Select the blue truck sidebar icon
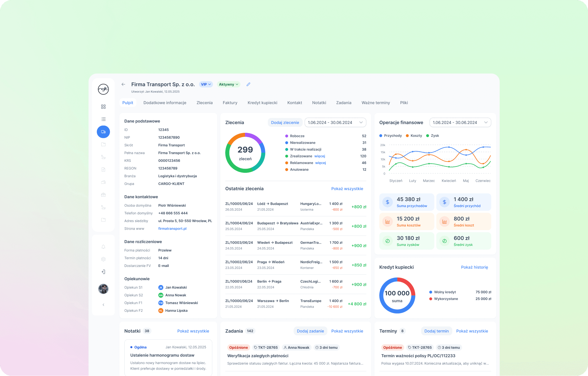 click(103, 132)
